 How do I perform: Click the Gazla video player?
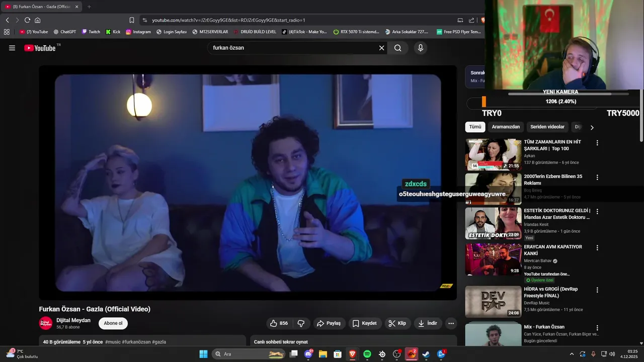248,183
